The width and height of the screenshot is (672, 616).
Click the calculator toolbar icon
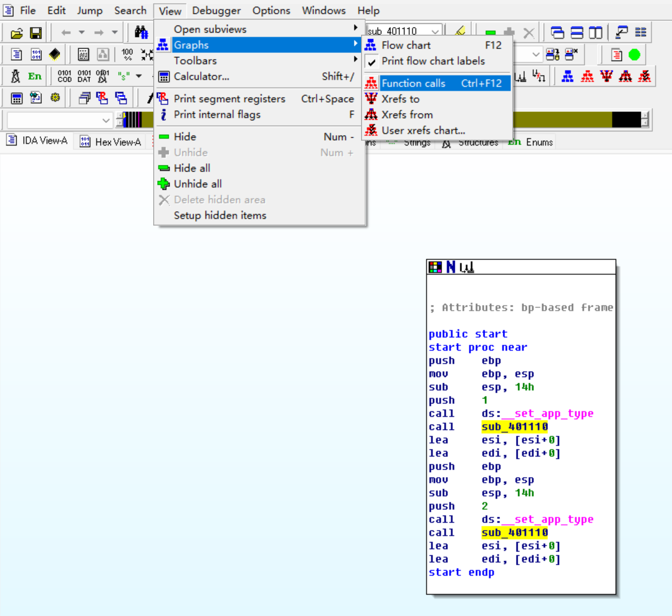click(x=17, y=98)
